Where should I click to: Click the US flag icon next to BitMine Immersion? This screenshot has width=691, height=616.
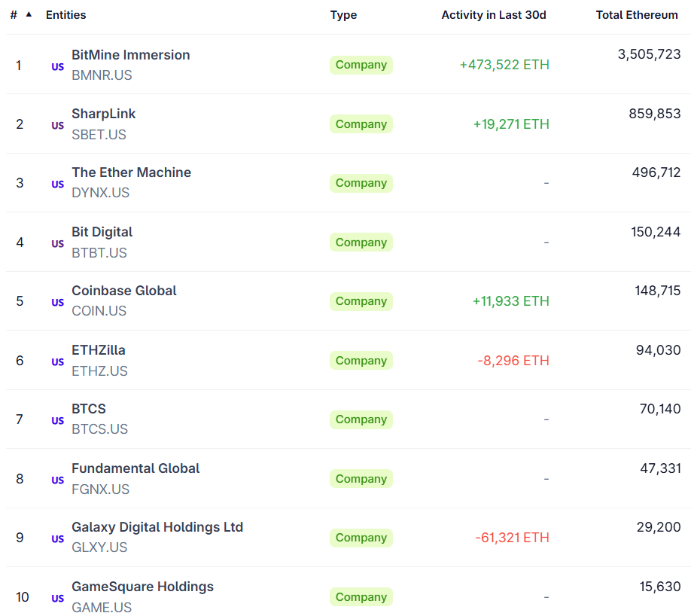coord(57,66)
